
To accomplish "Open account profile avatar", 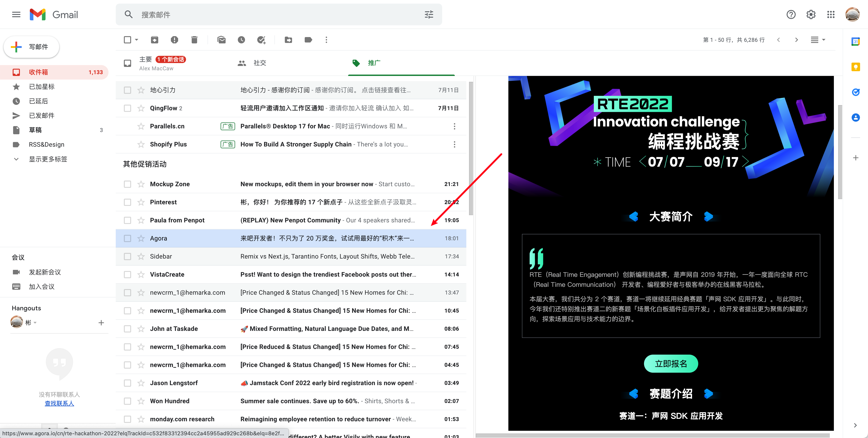I will pos(852,14).
